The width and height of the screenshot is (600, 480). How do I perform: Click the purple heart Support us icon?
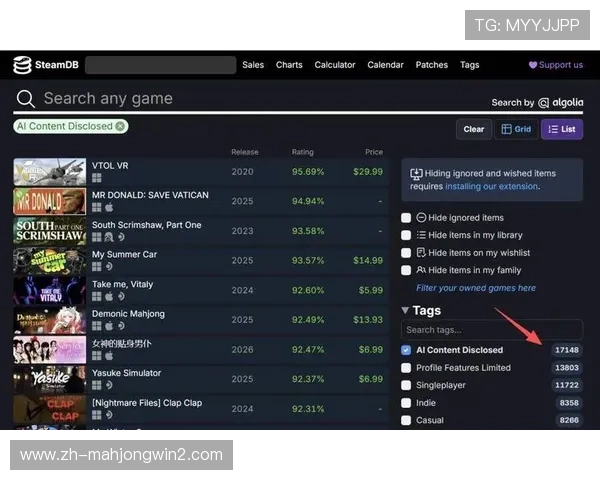pyautogui.click(x=533, y=65)
